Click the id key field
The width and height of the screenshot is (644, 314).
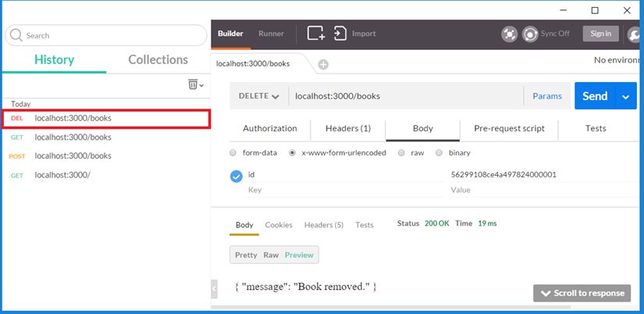[344, 175]
